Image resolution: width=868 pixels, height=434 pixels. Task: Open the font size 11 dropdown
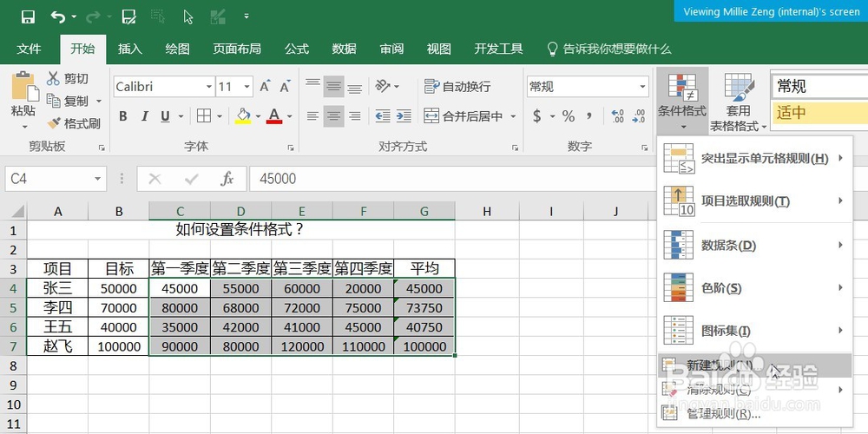[247, 87]
